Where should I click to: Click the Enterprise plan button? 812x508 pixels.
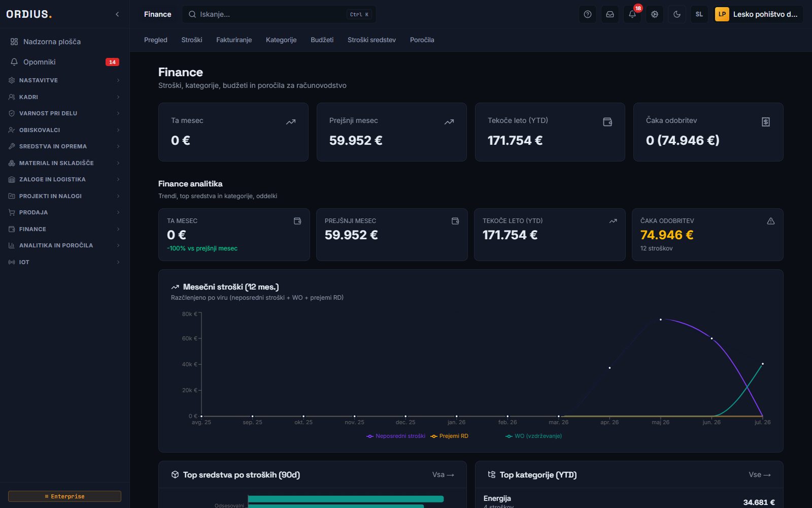(64, 496)
